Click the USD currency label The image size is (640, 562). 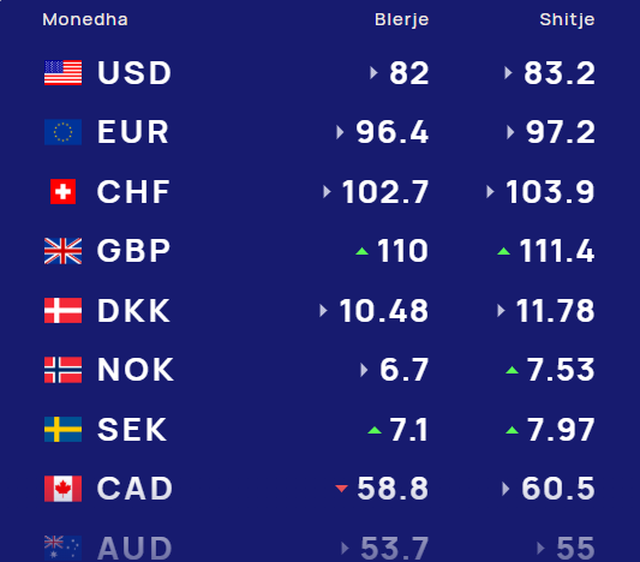(x=134, y=73)
